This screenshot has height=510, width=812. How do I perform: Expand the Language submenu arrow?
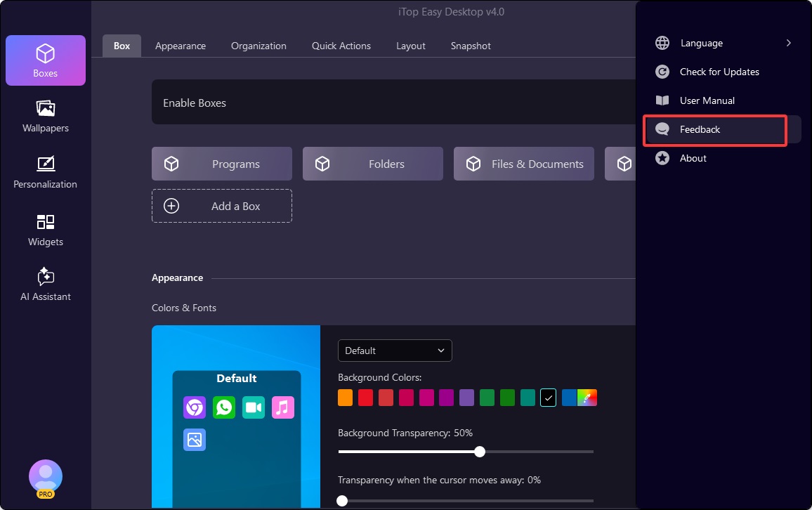pyautogui.click(x=789, y=43)
